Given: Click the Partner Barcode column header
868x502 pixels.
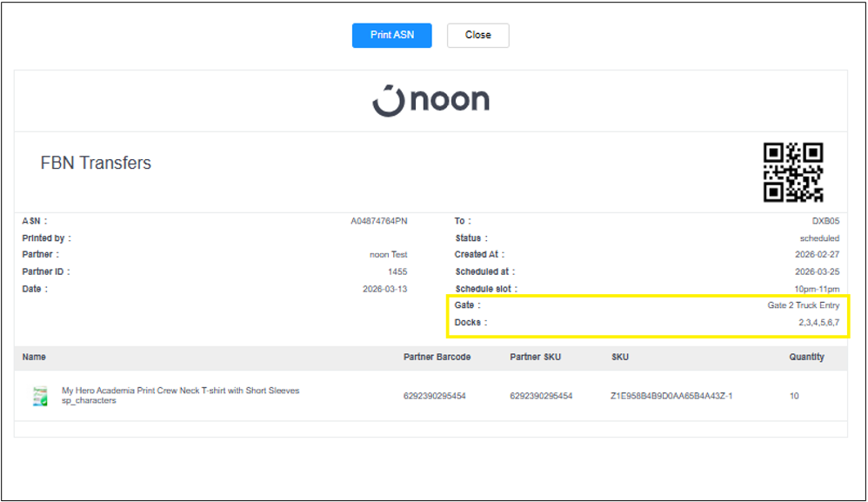Looking at the screenshot, I should click(437, 357).
